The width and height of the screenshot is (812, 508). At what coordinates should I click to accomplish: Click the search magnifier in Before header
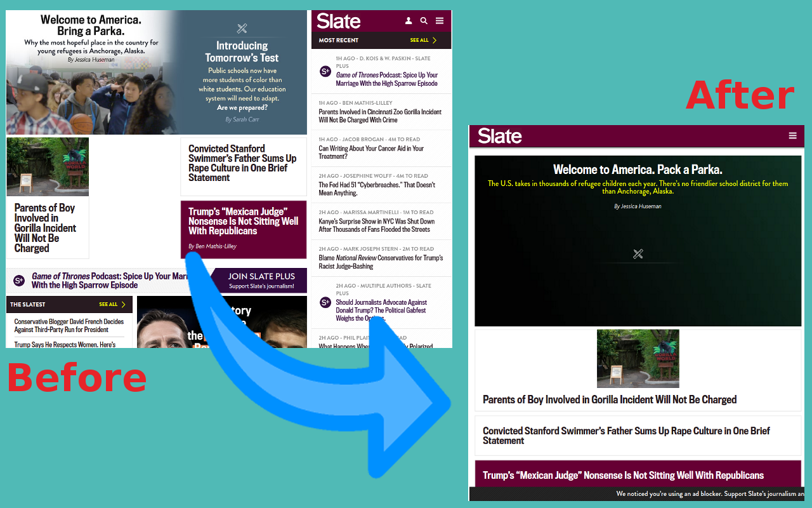pyautogui.click(x=424, y=21)
